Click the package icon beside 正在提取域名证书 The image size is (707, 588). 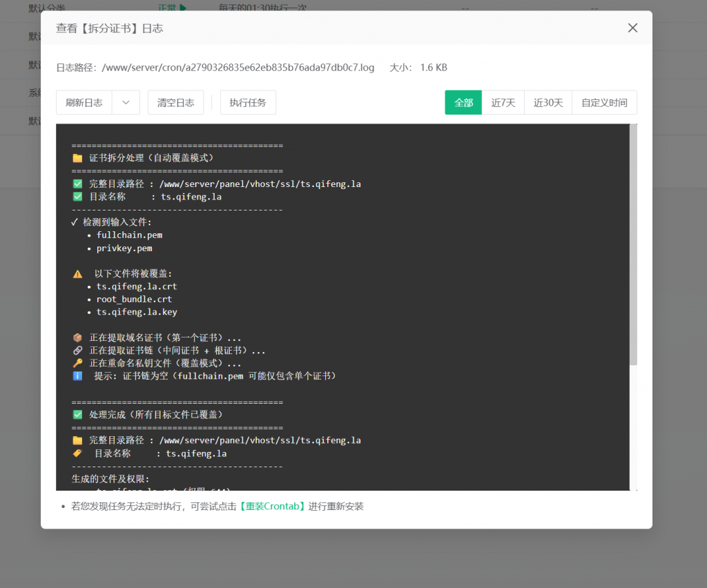[x=77, y=337]
